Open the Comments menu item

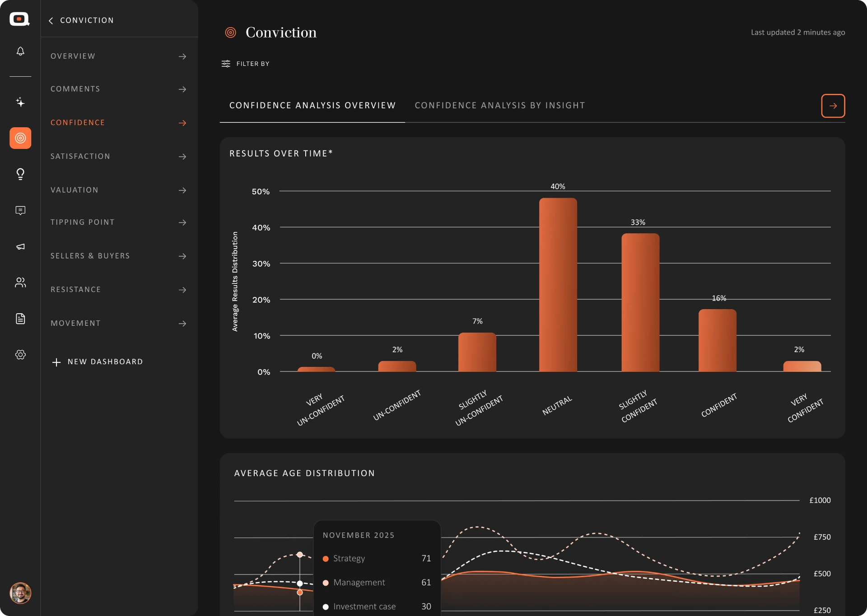[119, 89]
